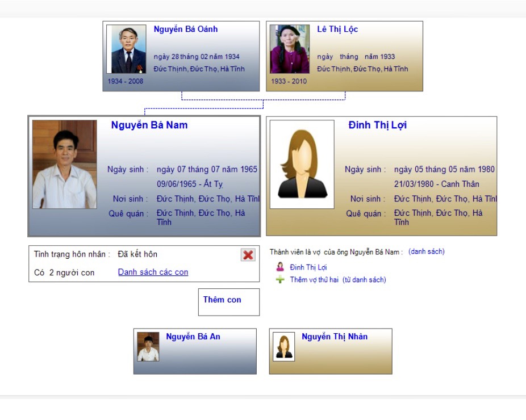Open child Nguyễn Bá An's name link
The image size is (526, 420).
click(x=193, y=337)
